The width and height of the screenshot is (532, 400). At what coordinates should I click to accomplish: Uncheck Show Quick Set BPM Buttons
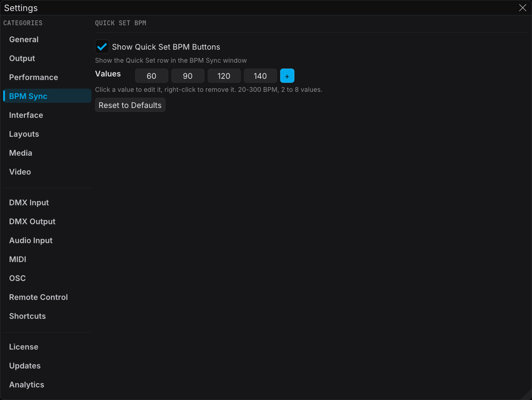coord(102,47)
